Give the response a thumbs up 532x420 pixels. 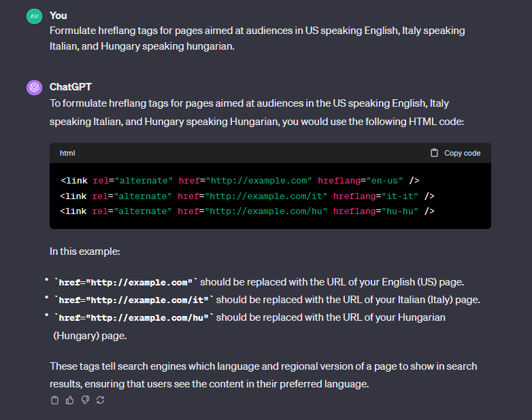coord(70,400)
